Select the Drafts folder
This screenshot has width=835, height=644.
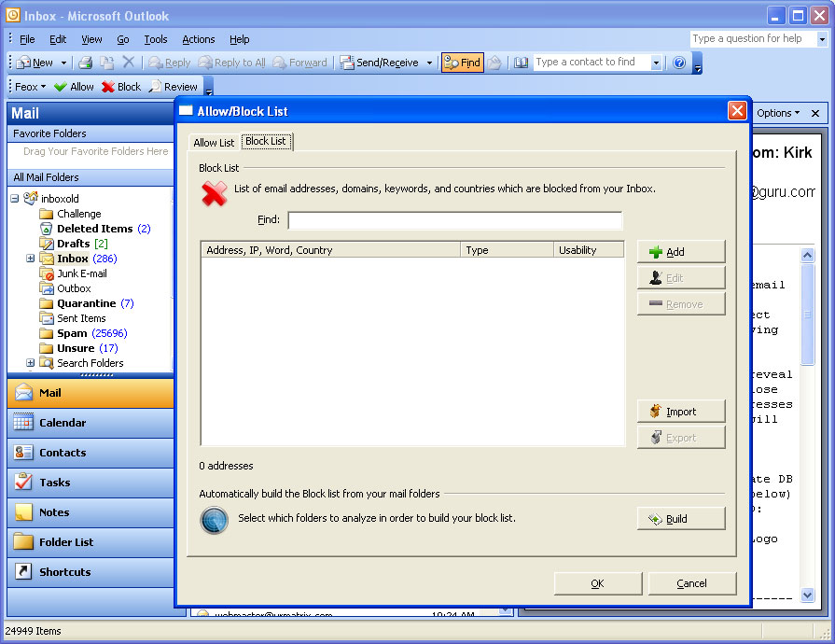[x=74, y=244]
